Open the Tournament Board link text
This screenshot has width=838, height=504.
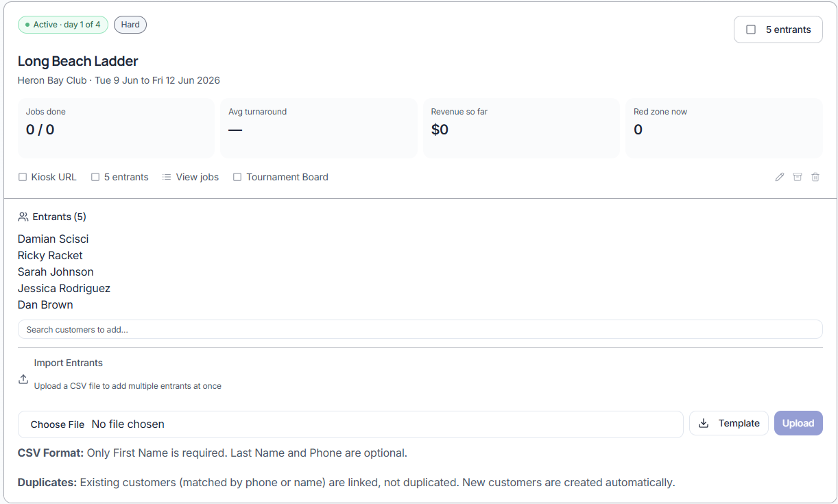pos(287,177)
